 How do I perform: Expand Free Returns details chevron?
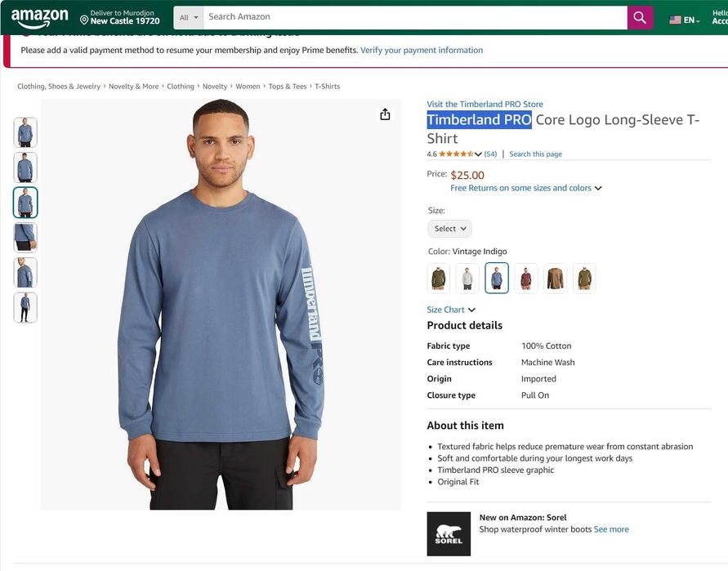coord(598,189)
